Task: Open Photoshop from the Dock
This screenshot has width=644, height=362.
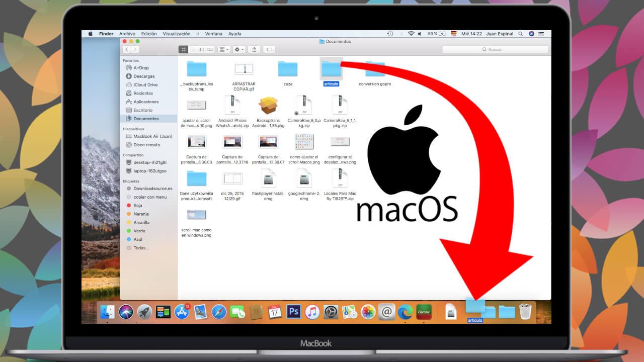Action: coord(293,312)
